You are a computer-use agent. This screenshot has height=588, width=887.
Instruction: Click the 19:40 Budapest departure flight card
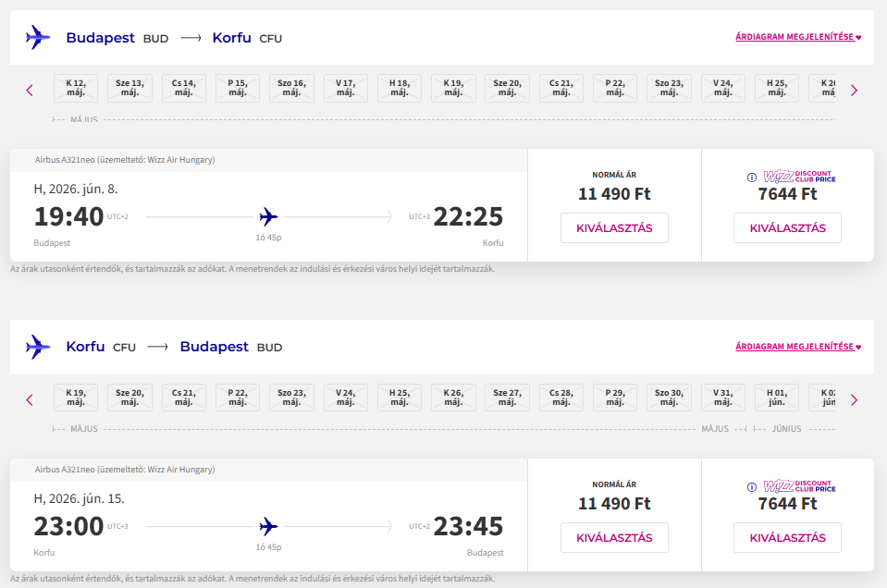pos(268,217)
